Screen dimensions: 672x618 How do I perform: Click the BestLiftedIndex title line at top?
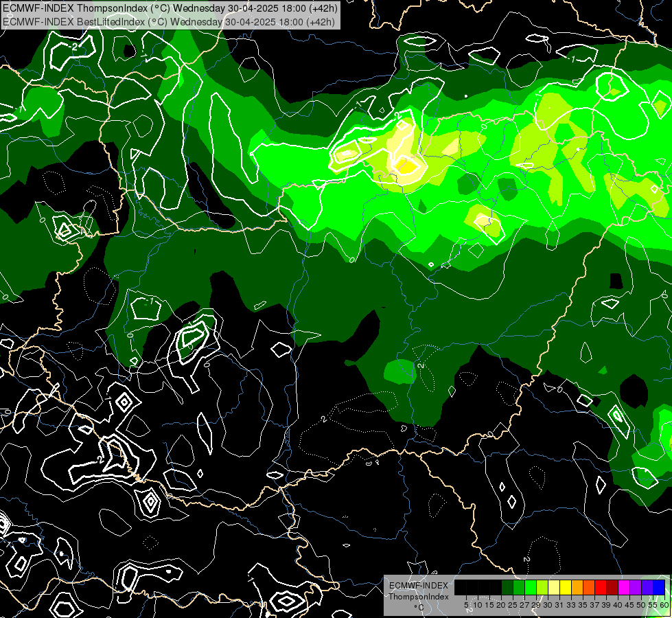168,22
